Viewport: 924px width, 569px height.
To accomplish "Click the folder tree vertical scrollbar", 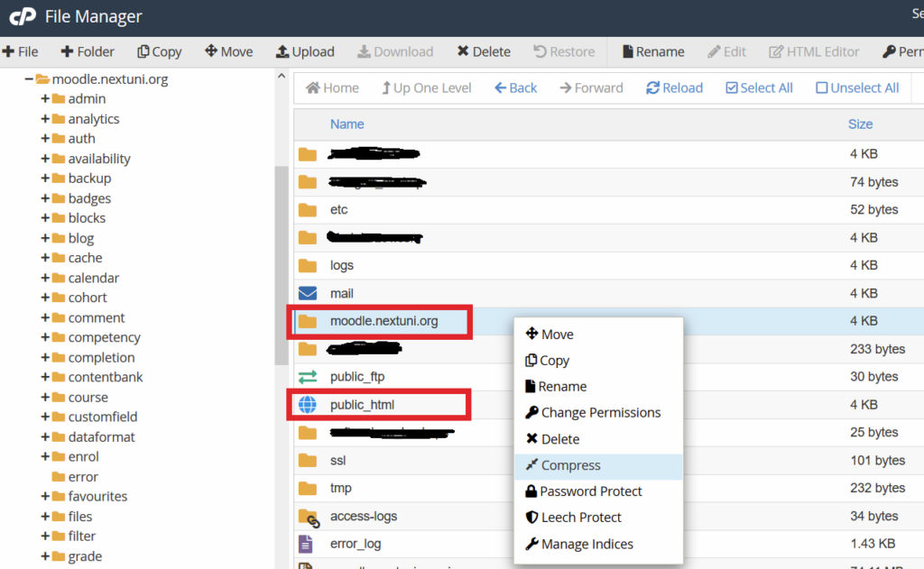I will click(x=282, y=265).
